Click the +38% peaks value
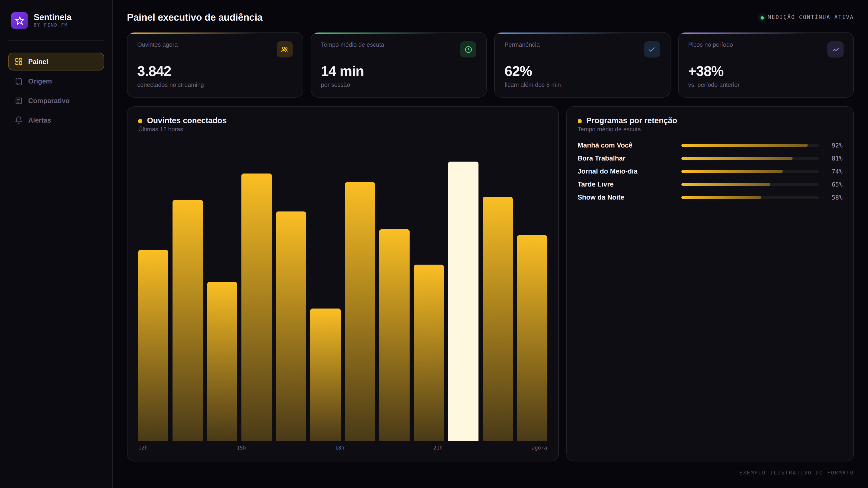Viewport: 868px width, 488px height. click(706, 71)
